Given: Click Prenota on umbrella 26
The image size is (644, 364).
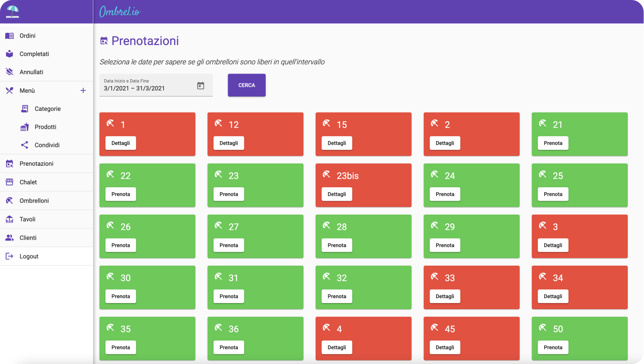Looking at the screenshot, I should pos(121,245).
